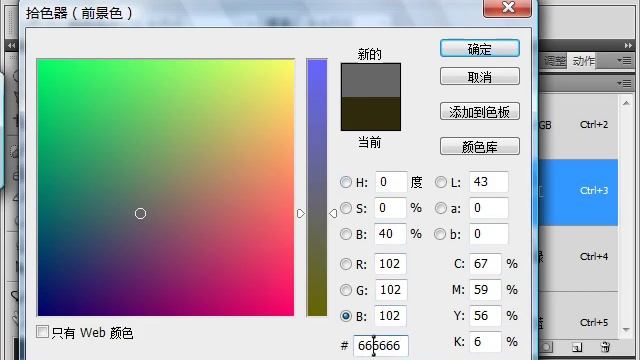Select the G (green) radio button
This screenshot has height=360, width=640.
pos(346,290)
